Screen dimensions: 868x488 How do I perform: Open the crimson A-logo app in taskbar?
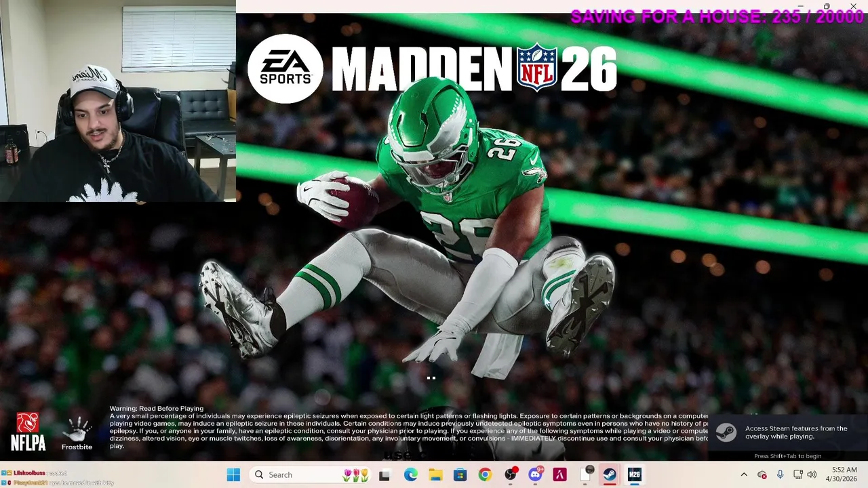[x=559, y=474]
